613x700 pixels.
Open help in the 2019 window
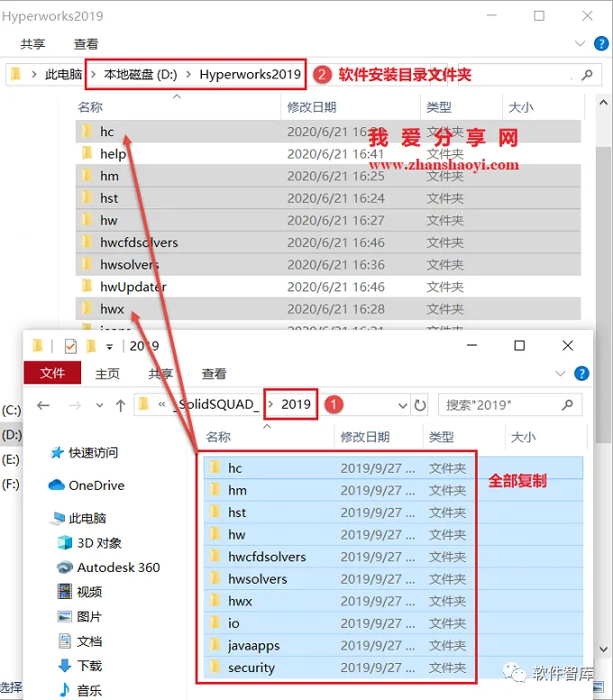click(x=581, y=373)
